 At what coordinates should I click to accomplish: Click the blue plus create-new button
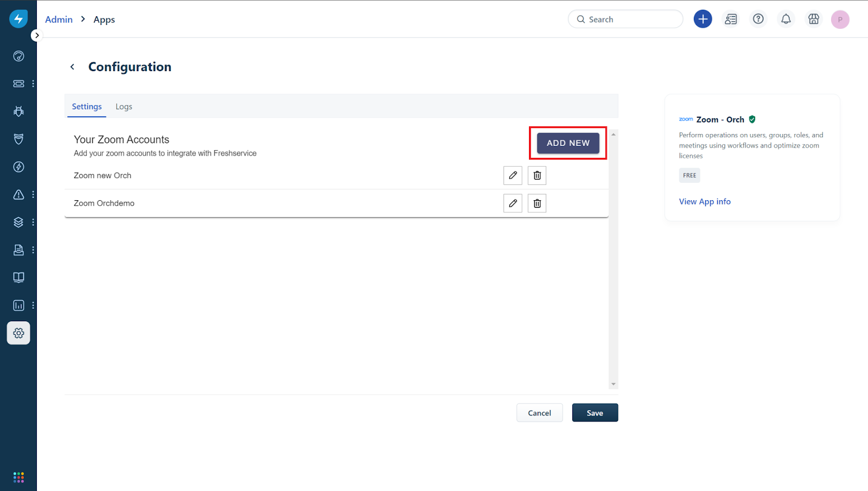point(703,19)
